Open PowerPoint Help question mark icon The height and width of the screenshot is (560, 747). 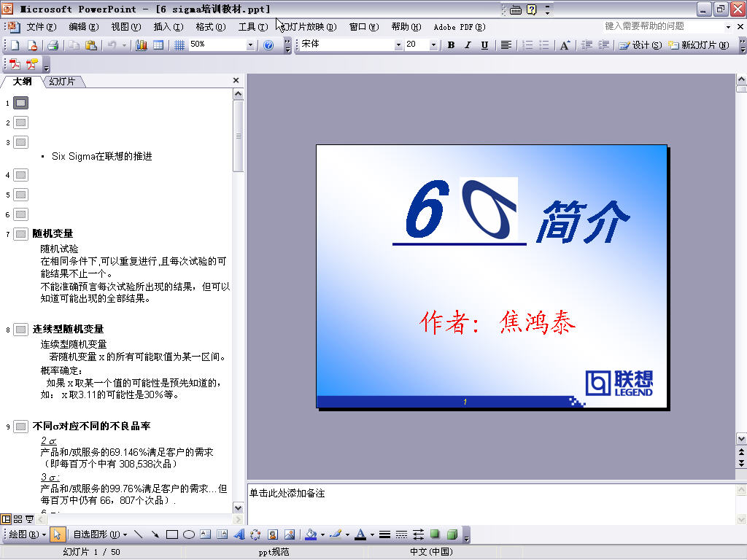pyautogui.click(x=268, y=45)
